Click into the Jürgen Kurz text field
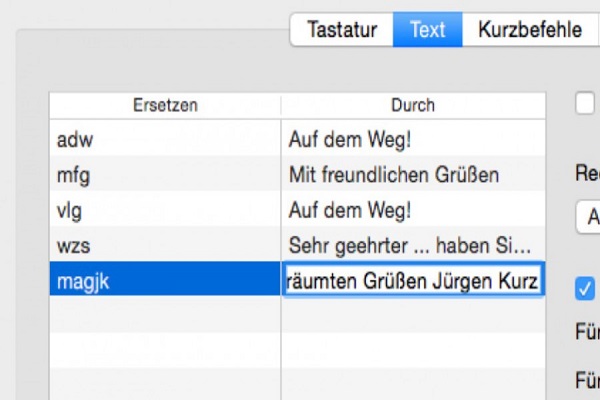 coord(413,281)
